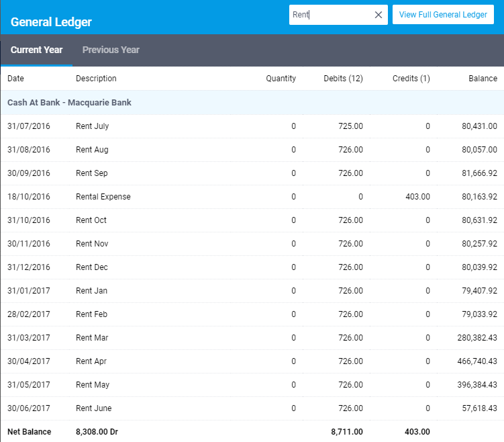Switch to the Previous Year tab

click(111, 50)
